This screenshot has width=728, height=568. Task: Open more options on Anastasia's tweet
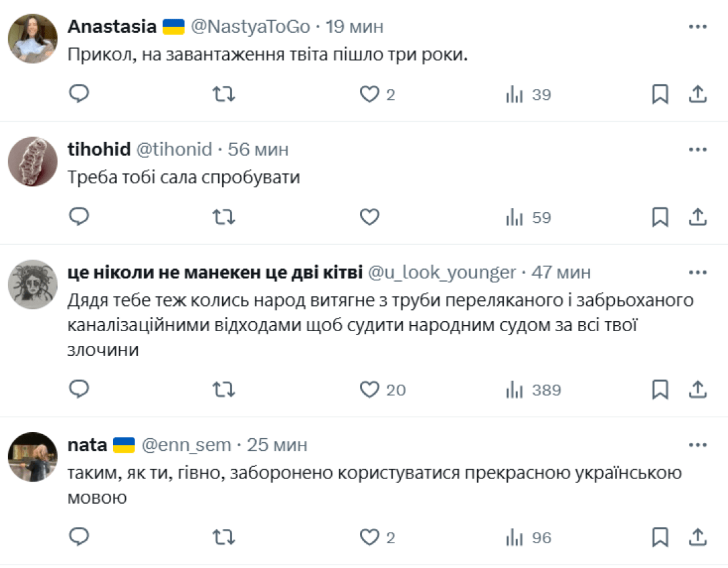click(698, 27)
